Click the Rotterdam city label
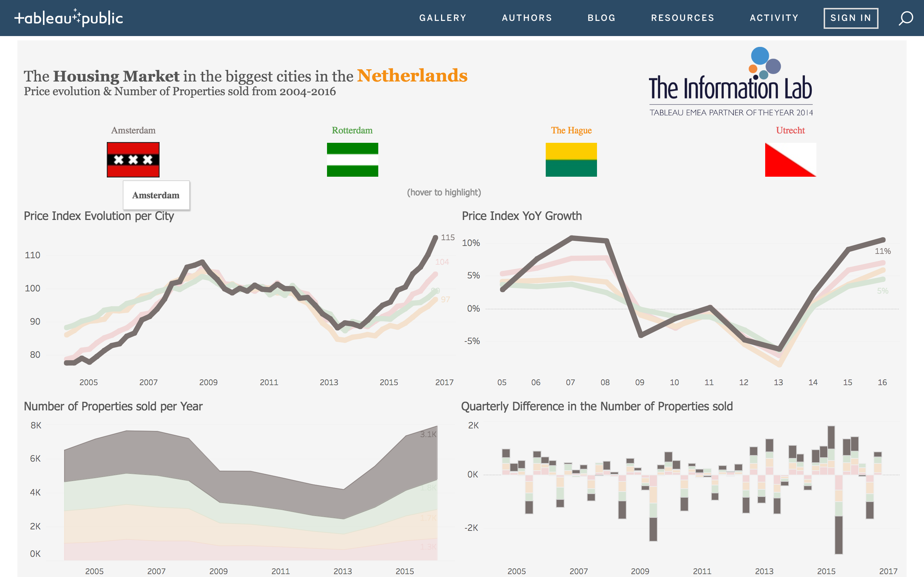Image resolution: width=924 pixels, height=577 pixels. [352, 131]
